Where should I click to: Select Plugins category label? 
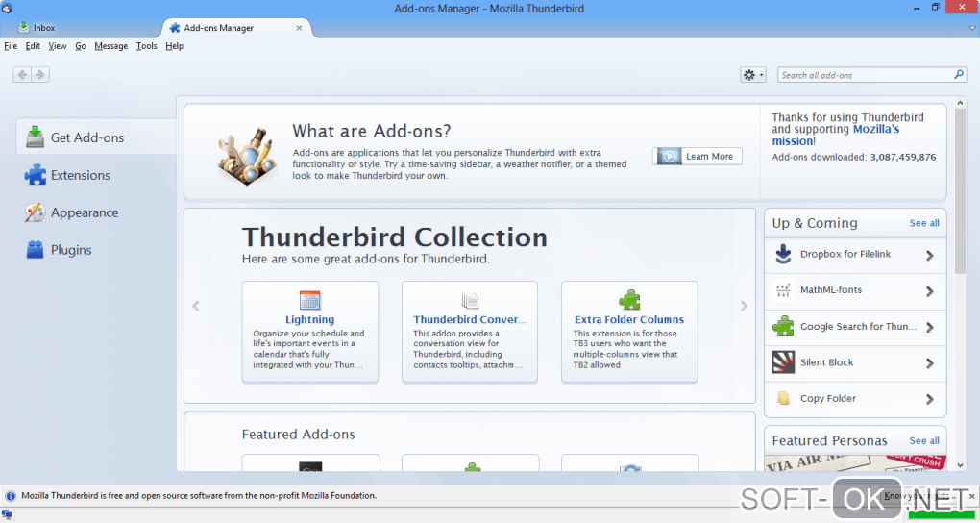(x=71, y=250)
